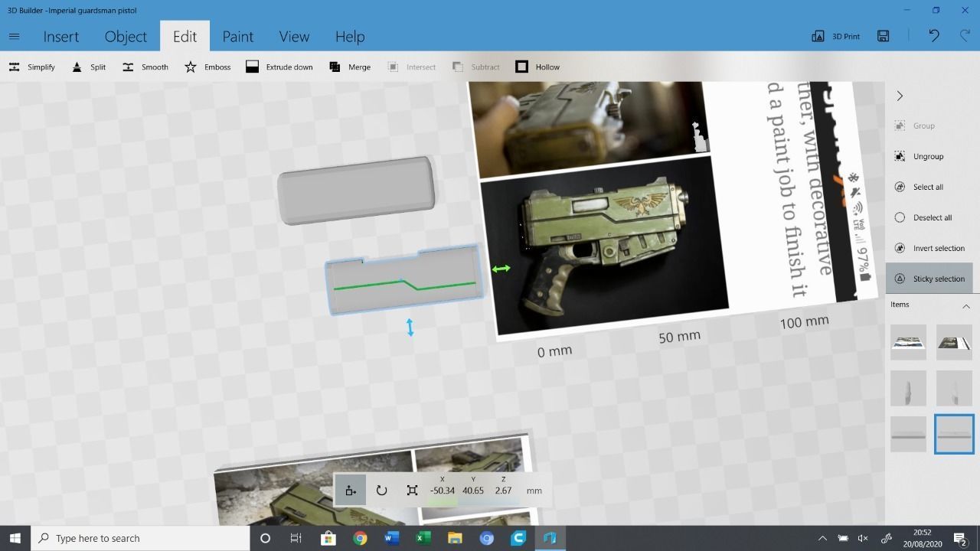Image resolution: width=980 pixels, height=551 pixels.
Task: Open File Explorer from taskbar
Action: [x=455, y=538]
